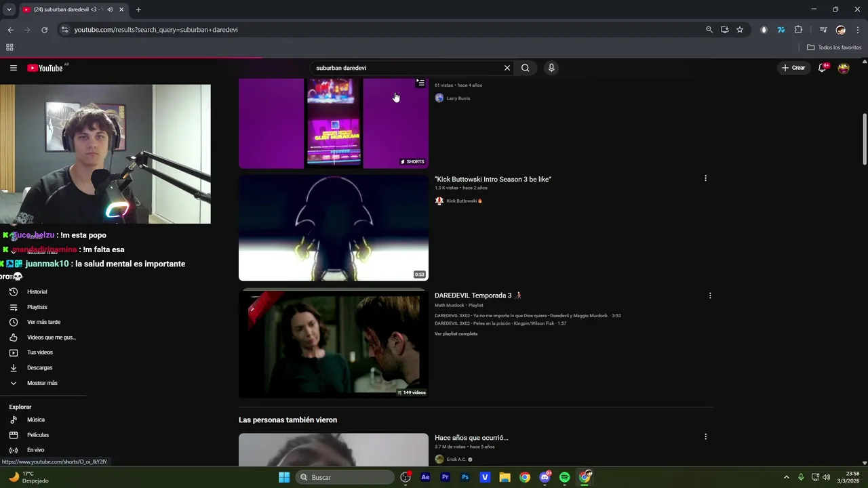Mute the suburban daredevil tab audio icon
868x488 pixels.
click(110, 9)
